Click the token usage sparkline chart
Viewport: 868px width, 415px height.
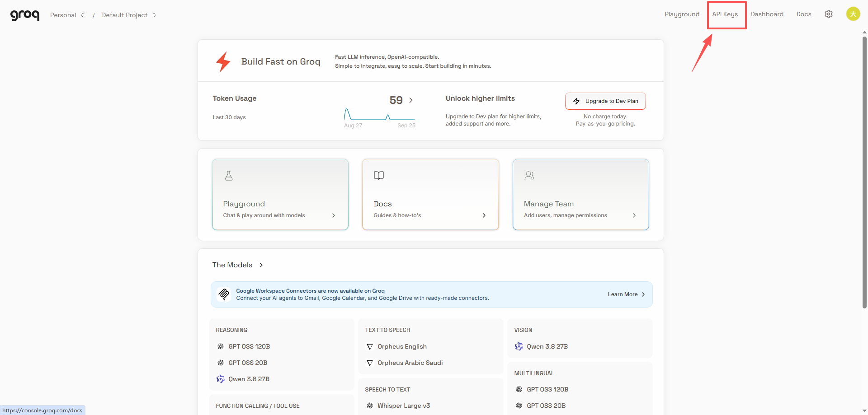tap(379, 114)
